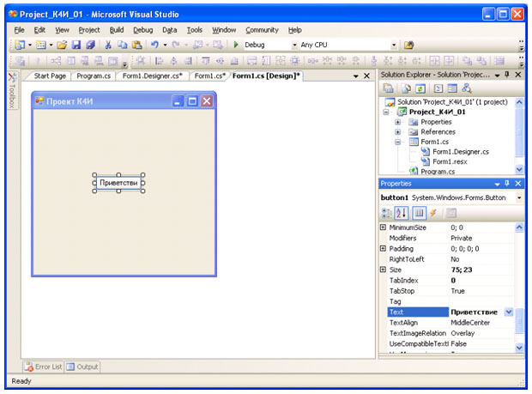Click the TextAlign property row
The width and height of the screenshot is (532, 394).
450,323
